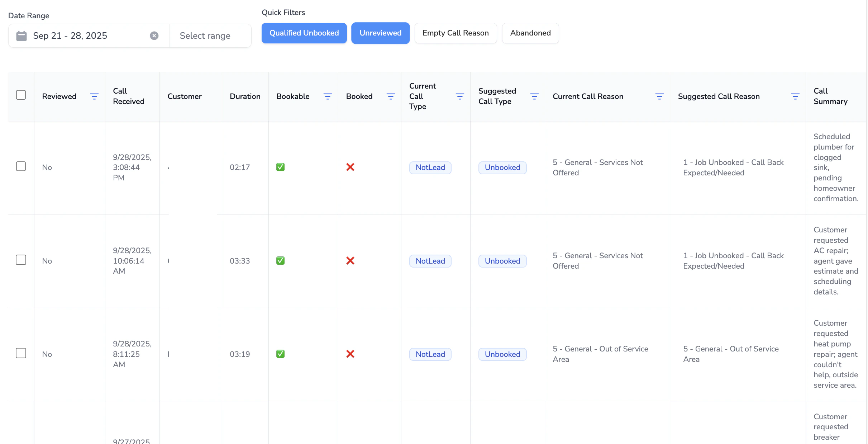The height and width of the screenshot is (444, 868).
Task: Toggle the Qualified Unbooked quick filter
Action: pyautogui.click(x=304, y=33)
